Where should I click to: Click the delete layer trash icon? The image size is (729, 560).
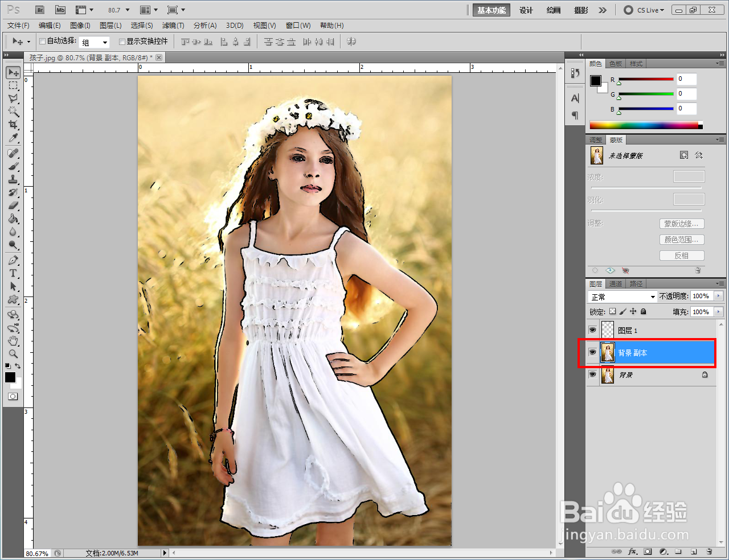(709, 551)
